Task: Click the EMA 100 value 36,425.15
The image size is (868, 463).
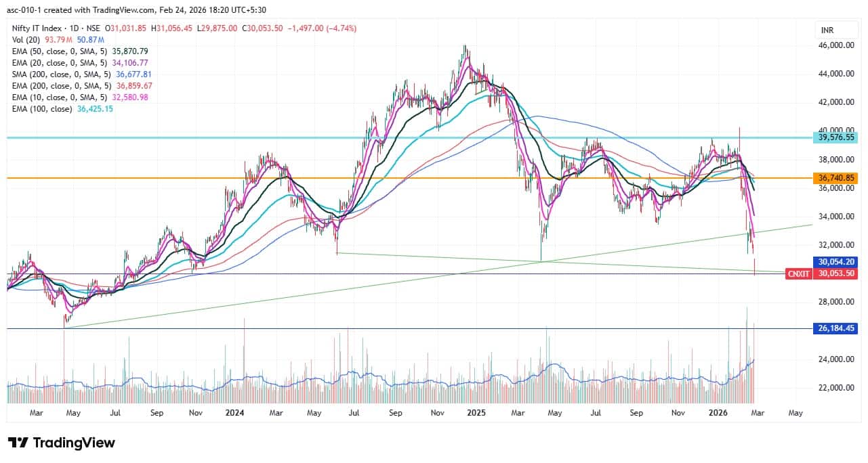Action: coord(96,108)
